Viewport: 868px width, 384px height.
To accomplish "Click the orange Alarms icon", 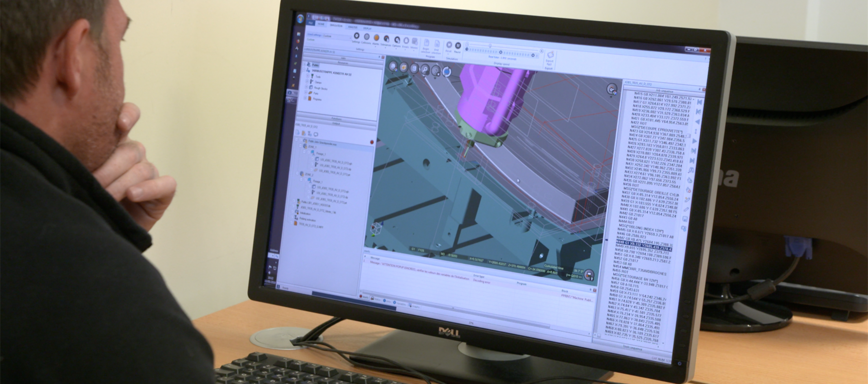I will (x=376, y=37).
